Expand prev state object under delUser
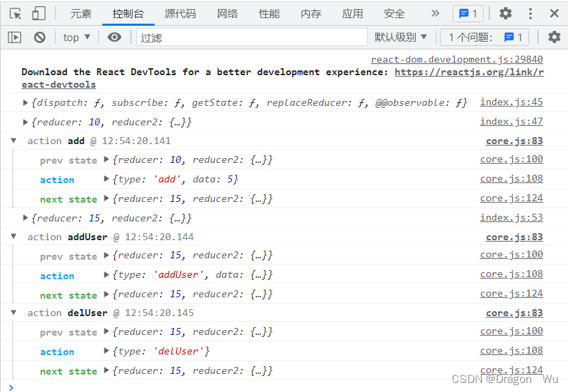The height and width of the screenshot is (392, 568). coord(106,331)
